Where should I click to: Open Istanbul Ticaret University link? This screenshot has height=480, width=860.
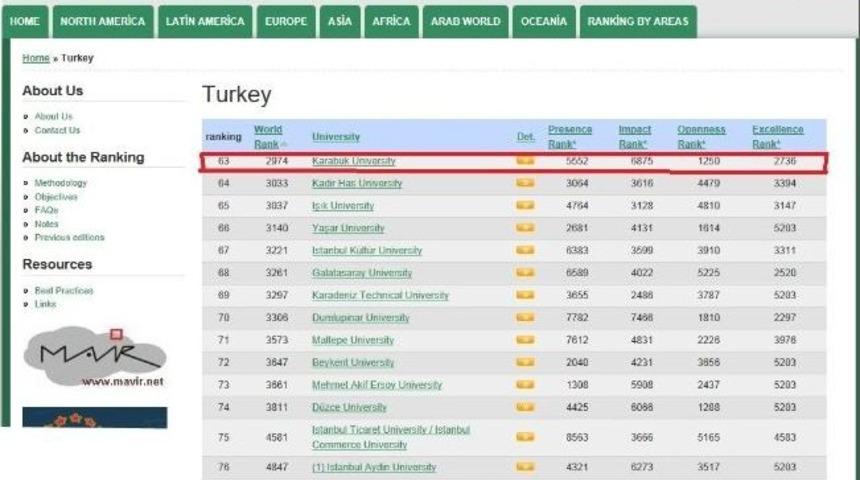[391, 437]
